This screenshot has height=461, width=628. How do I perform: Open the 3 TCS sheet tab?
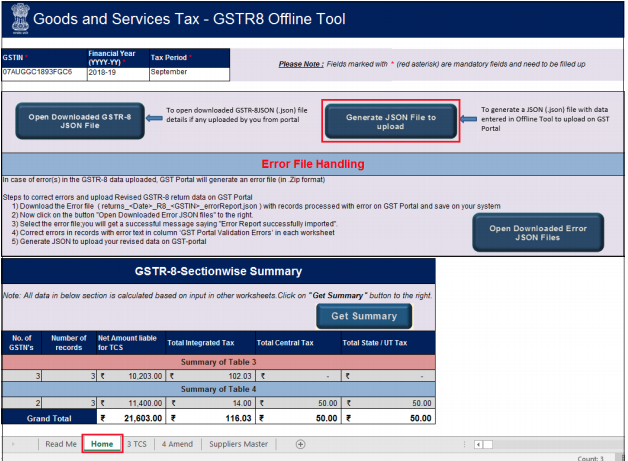point(137,444)
